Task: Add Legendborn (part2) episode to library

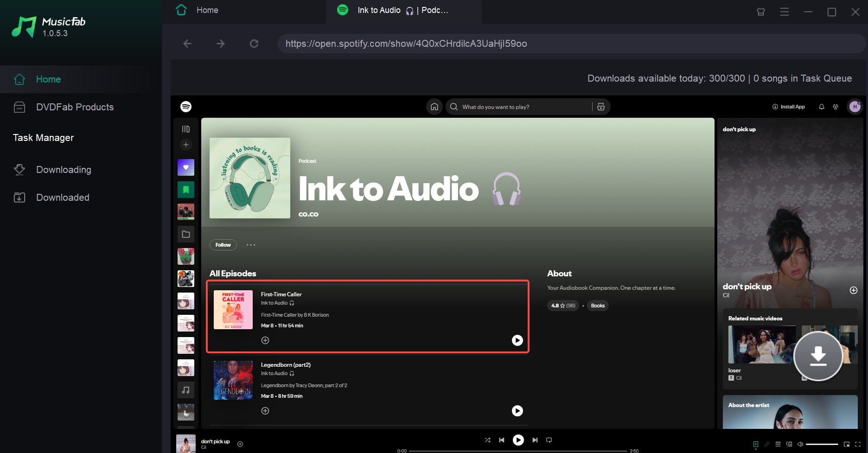Action: [x=265, y=411]
